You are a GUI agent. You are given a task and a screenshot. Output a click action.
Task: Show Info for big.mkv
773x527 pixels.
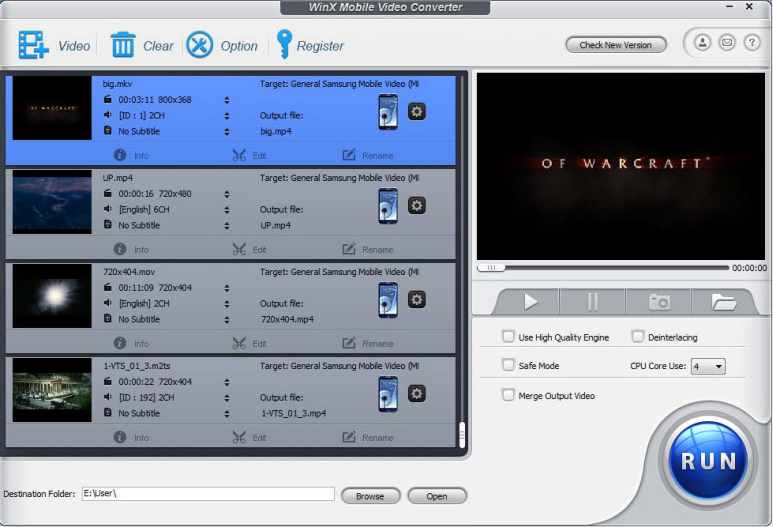[131, 155]
